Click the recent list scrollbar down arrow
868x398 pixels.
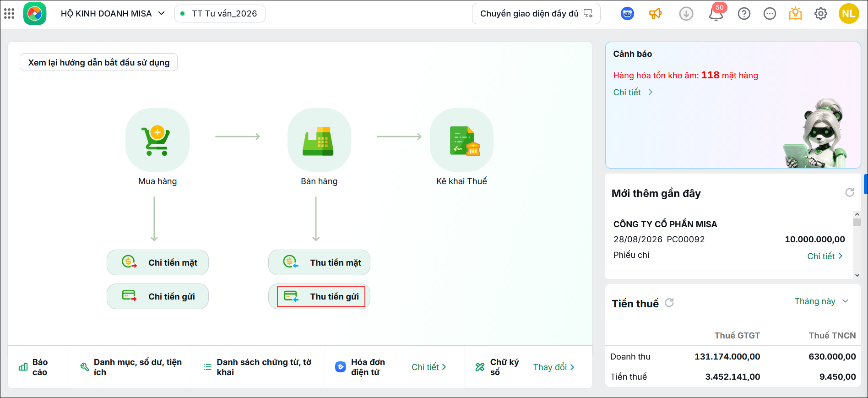click(x=857, y=275)
